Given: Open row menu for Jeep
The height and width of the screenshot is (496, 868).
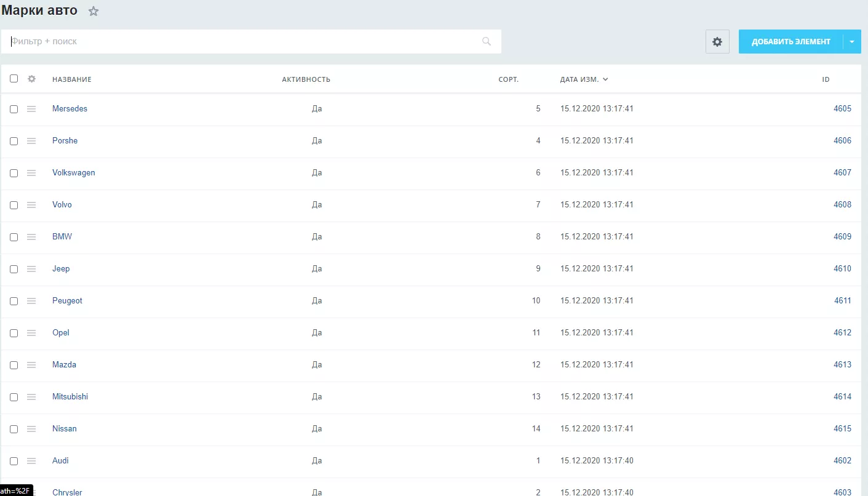Looking at the screenshot, I should [31, 269].
